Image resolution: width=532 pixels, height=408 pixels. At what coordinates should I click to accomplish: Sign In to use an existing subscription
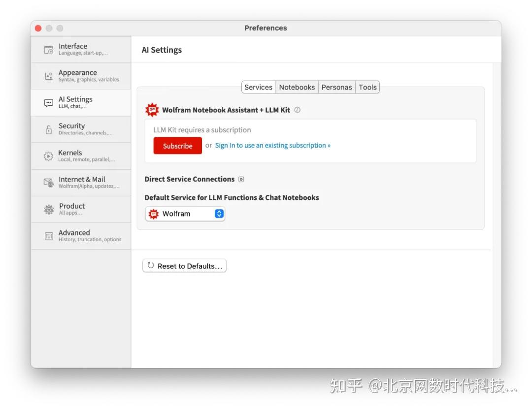pyautogui.click(x=273, y=145)
